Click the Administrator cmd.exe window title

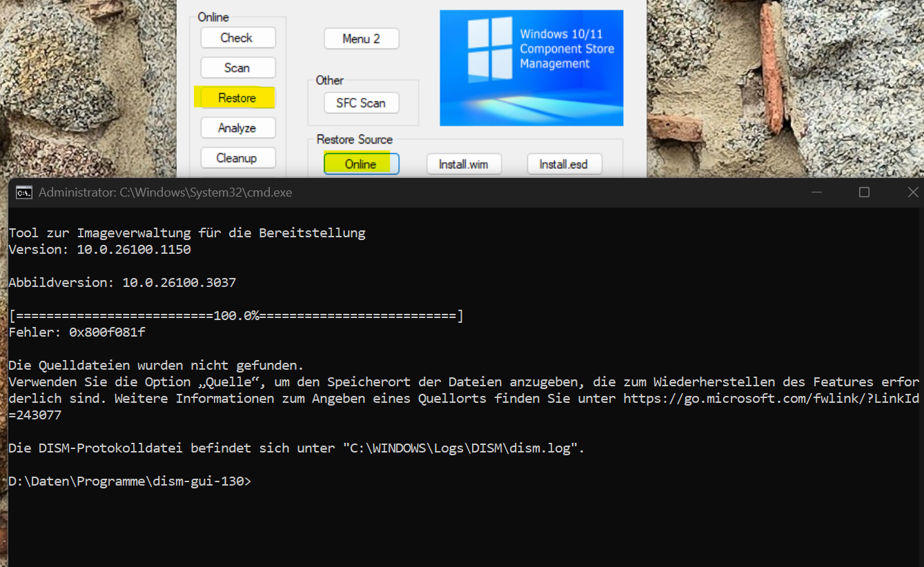point(165,192)
